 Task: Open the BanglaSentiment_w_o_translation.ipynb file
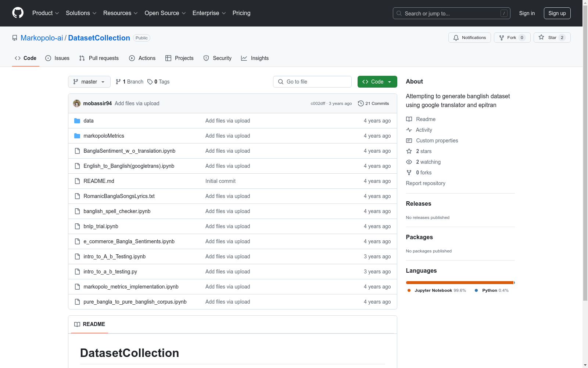click(x=129, y=151)
